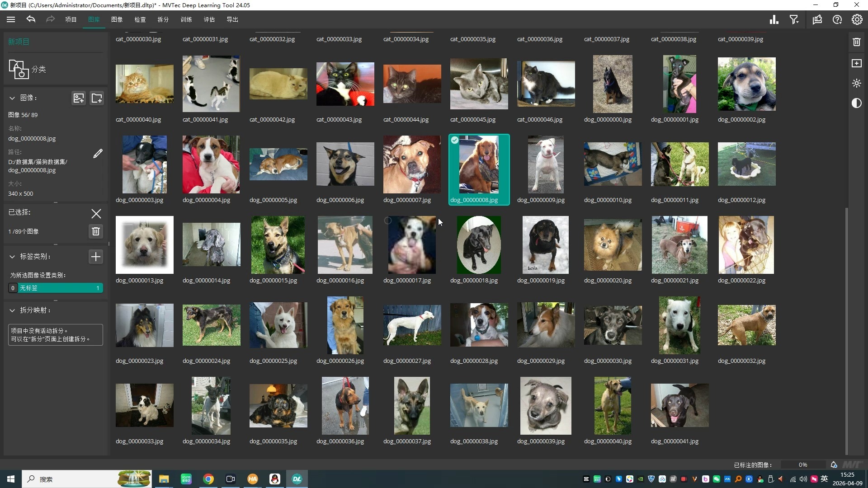Open the image filter funnel icon
This screenshot has height=488, width=868.
click(x=794, y=19)
